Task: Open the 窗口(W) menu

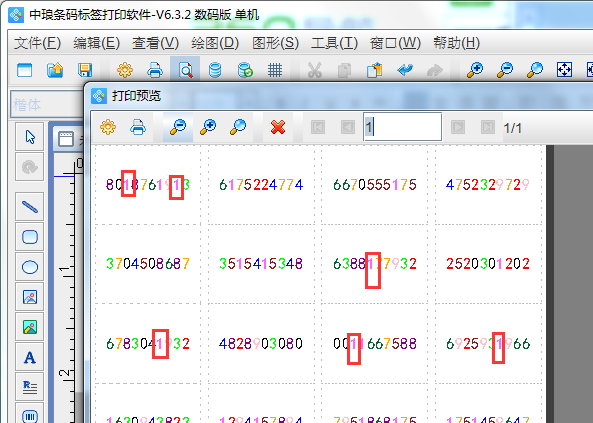Action: [x=395, y=43]
